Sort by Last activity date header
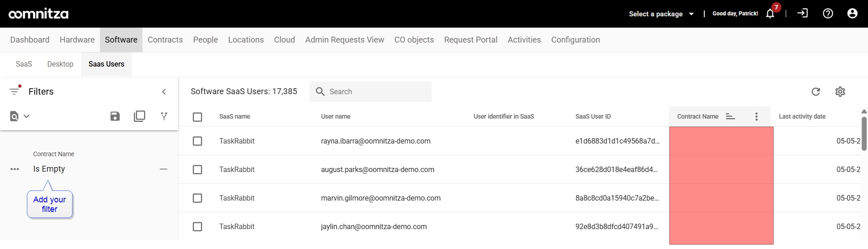Screen dimensions: 868x249 [x=802, y=116]
